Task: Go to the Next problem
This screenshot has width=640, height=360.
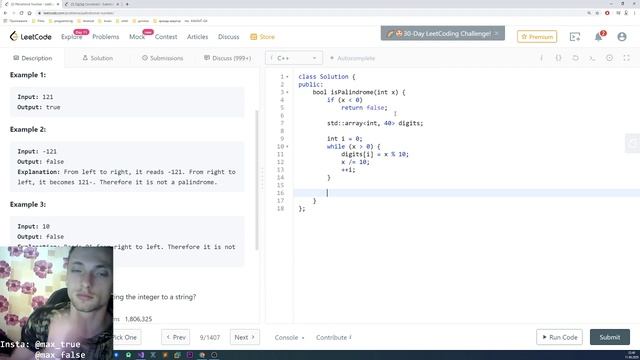Action: (244, 338)
